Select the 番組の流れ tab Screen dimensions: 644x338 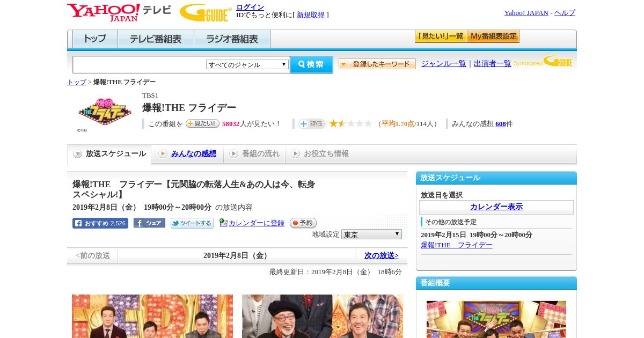[x=254, y=154]
